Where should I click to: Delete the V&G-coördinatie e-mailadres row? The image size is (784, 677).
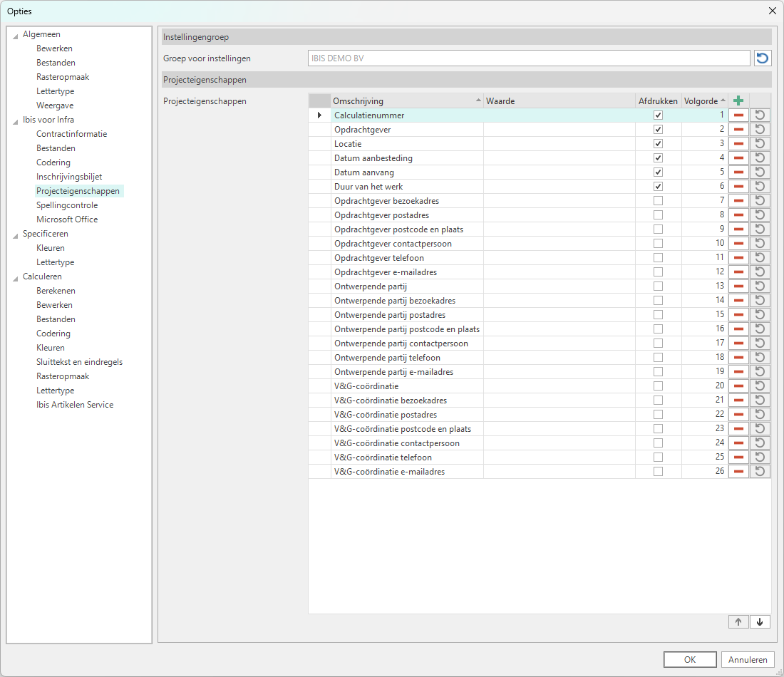click(x=738, y=471)
